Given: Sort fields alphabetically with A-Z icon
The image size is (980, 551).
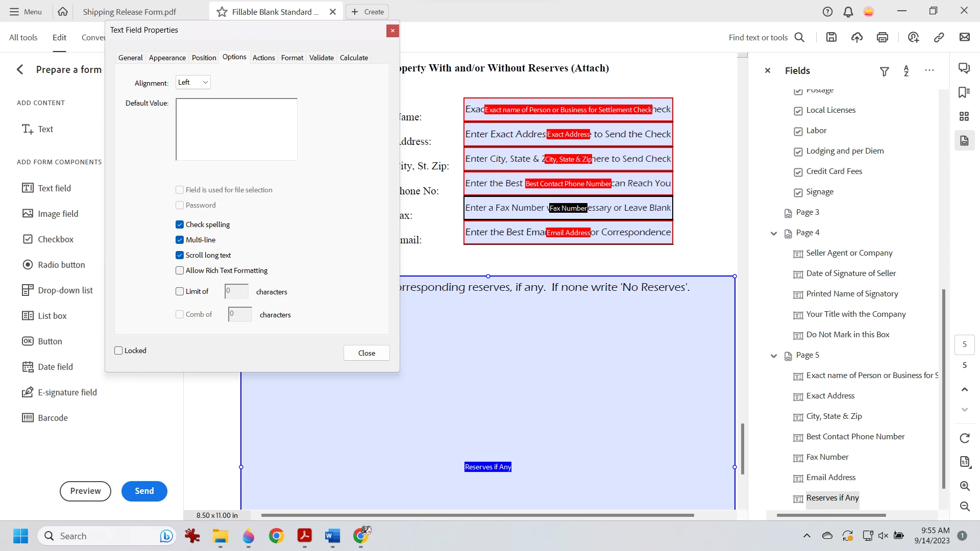Looking at the screenshot, I should click(906, 71).
